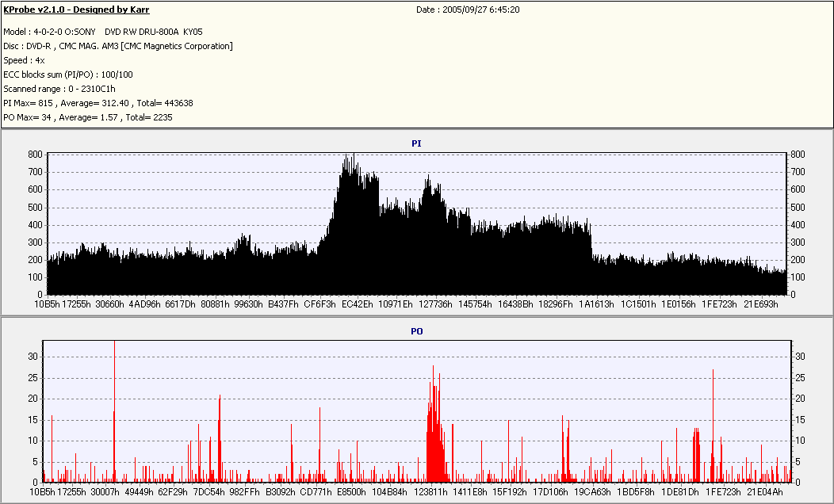The height and width of the screenshot is (504, 834).
Task: Click the 30 value on PO right axis
Action: click(799, 357)
